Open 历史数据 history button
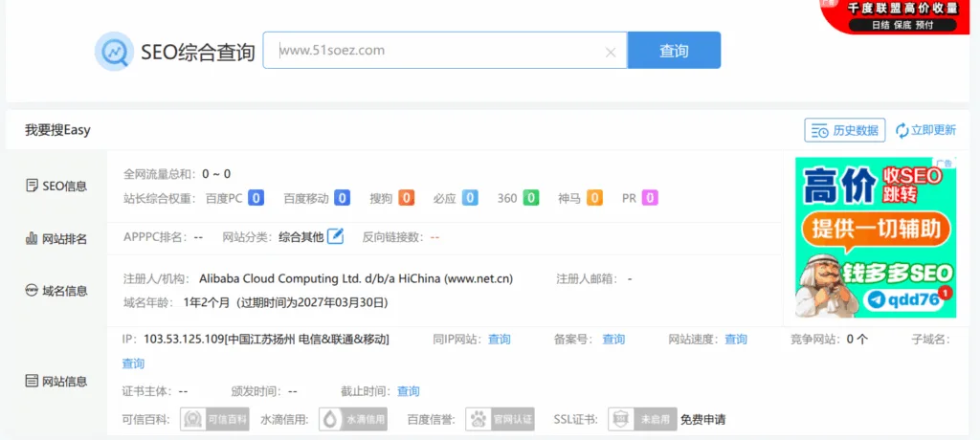Screen dimensions: 980x440 844,130
